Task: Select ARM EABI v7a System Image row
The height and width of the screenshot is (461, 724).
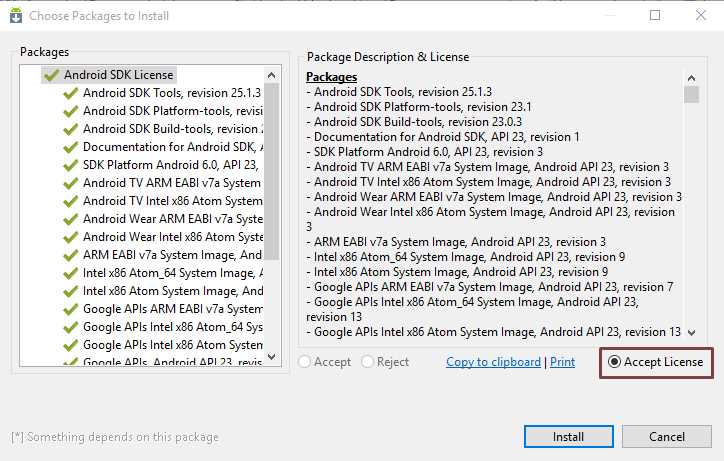Action: 162,255
